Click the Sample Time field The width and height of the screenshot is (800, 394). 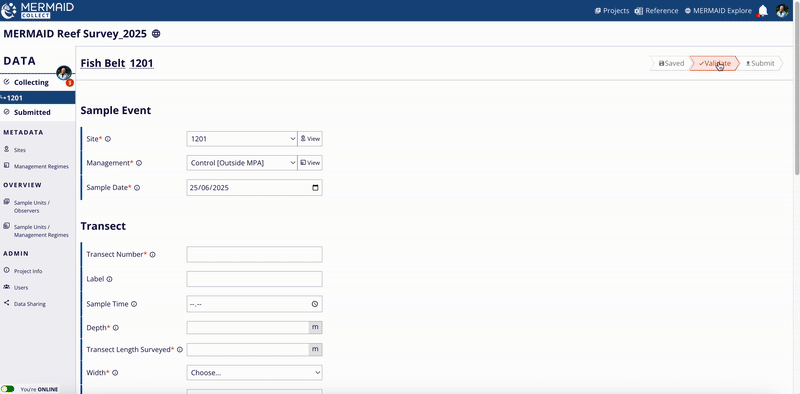[x=254, y=304]
